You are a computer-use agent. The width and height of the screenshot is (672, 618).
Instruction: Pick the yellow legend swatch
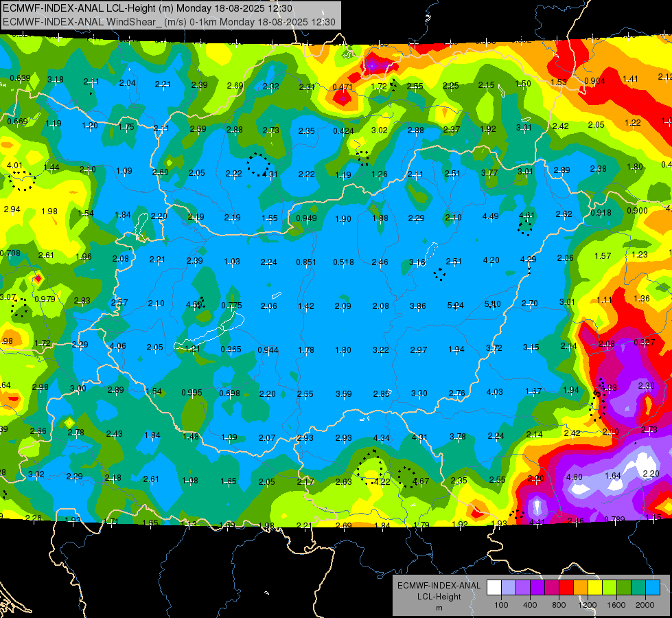click(x=595, y=588)
